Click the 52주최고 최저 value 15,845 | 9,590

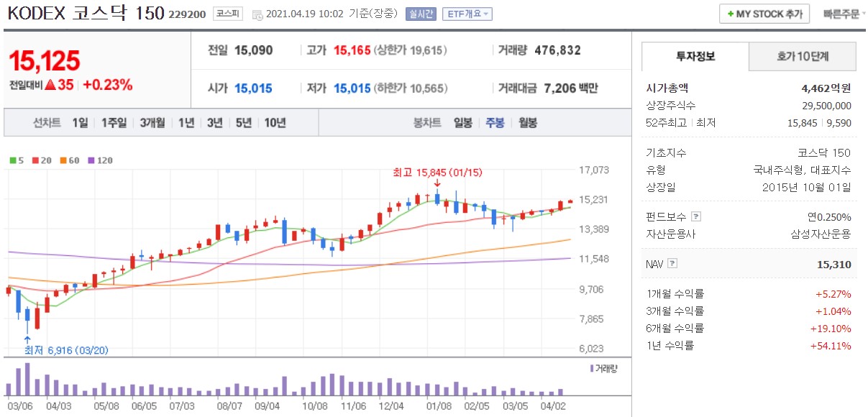820,123
